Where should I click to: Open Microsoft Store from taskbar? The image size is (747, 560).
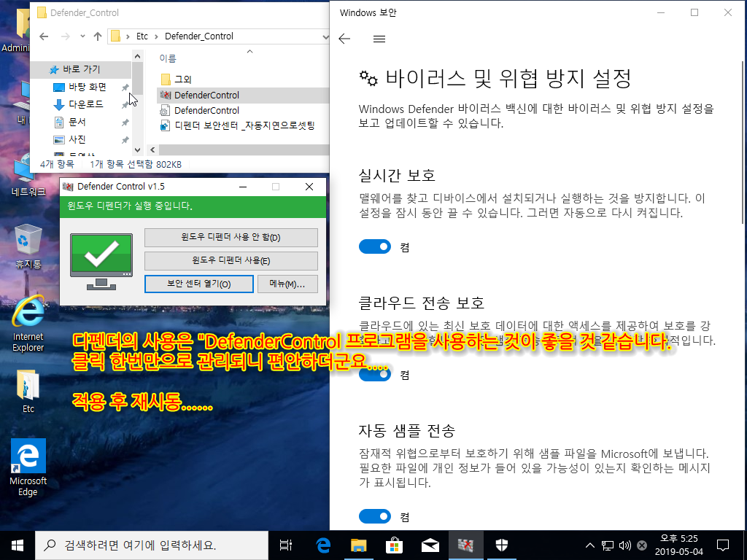point(394,545)
